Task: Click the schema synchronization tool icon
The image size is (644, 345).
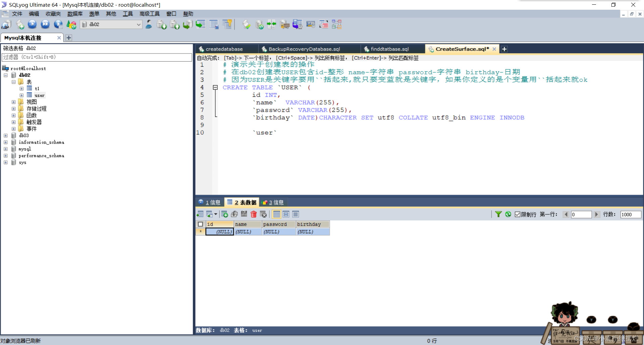Action: tap(271, 24)
